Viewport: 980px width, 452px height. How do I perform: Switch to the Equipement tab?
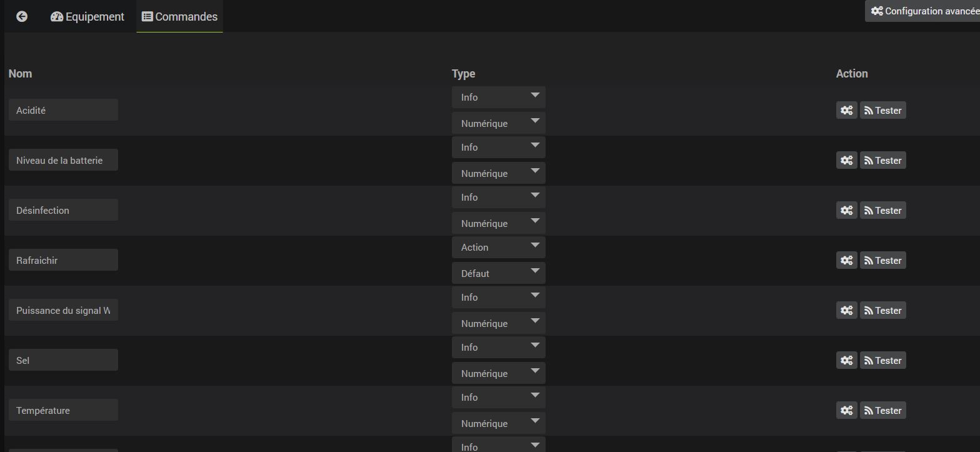(87, 16)
